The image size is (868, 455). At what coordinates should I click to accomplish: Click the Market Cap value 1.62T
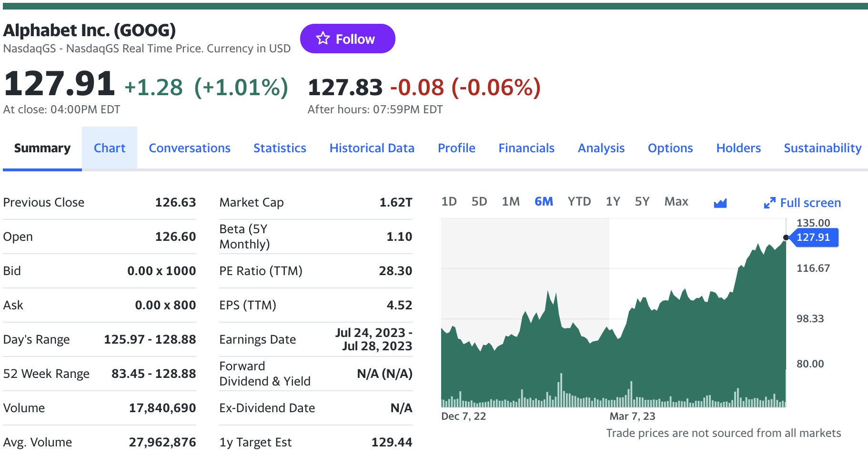396,202
